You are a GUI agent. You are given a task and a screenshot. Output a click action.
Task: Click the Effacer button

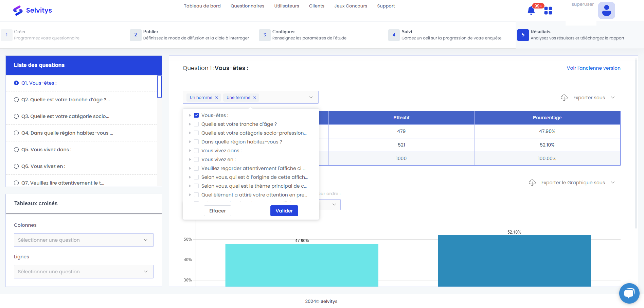point(217,211)
